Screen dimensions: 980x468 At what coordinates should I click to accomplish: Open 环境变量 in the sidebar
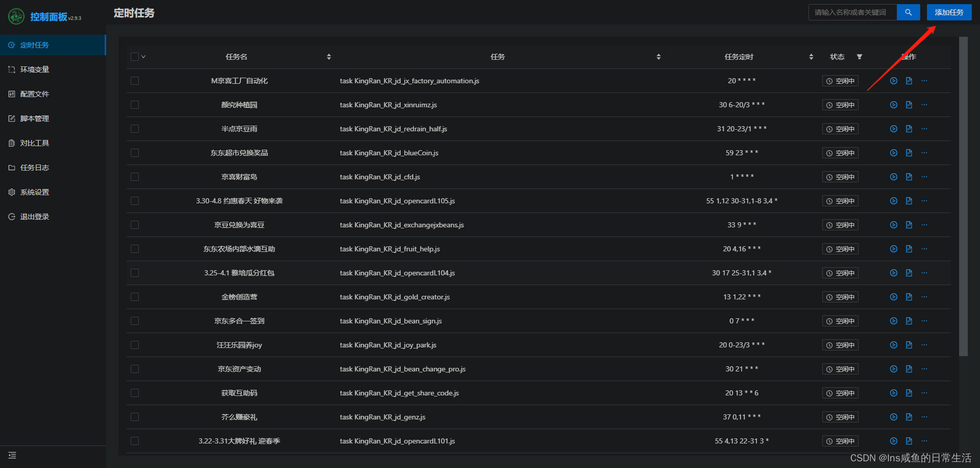[35, 69]
